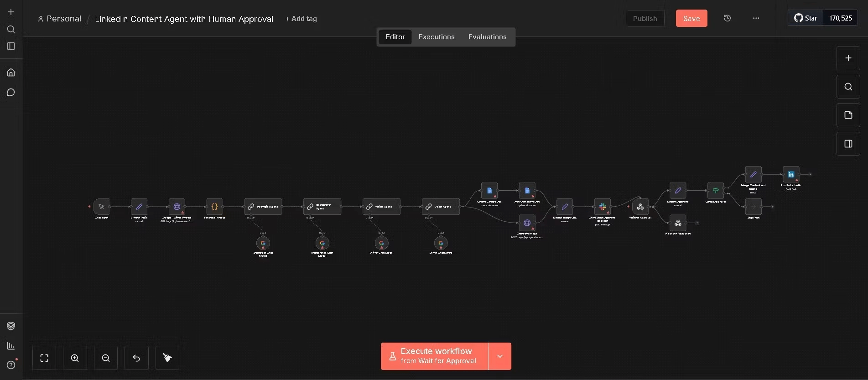Click the workflow title LinkedIn Content Agent
Image resolution: width=868 pixels, height=380 pixels.
click(184, 19)
